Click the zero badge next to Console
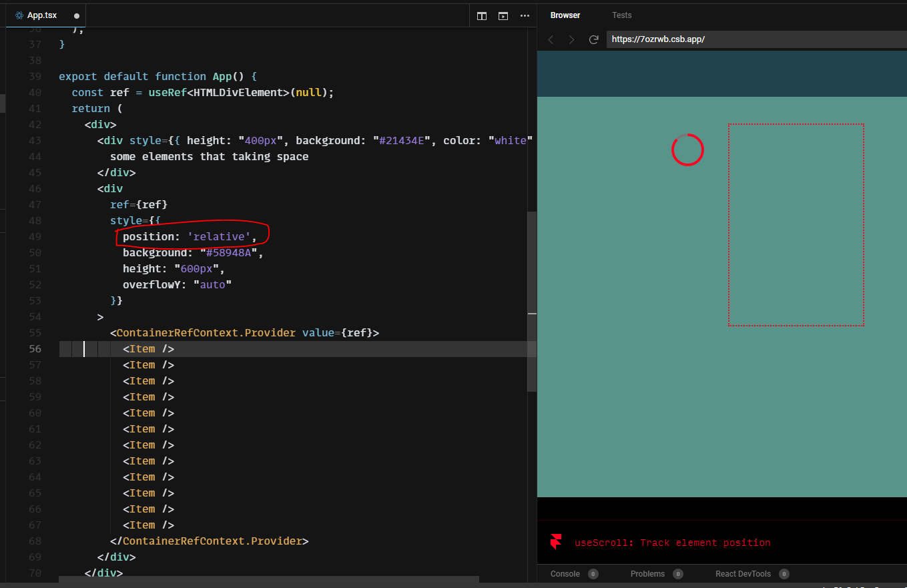 point(593,574)
